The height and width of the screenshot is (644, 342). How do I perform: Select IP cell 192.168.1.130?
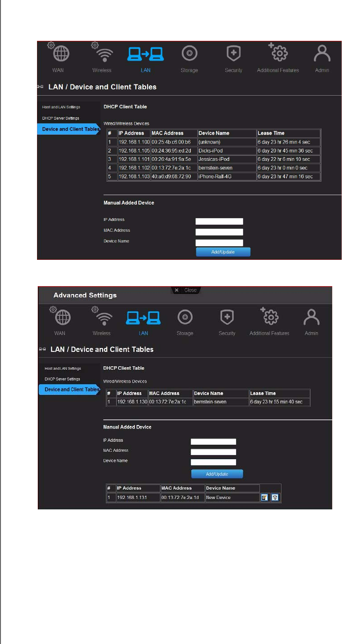(132, 402)
